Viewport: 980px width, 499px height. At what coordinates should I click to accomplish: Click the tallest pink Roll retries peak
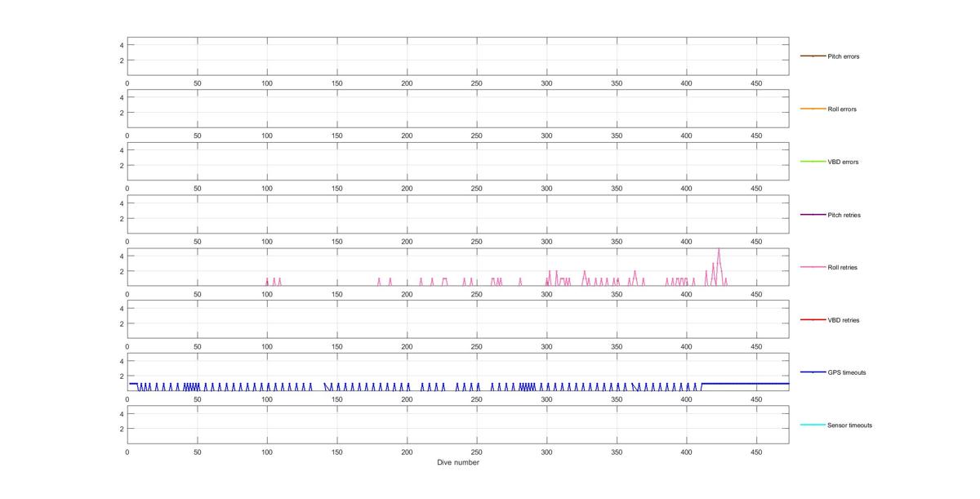point(719,250)
